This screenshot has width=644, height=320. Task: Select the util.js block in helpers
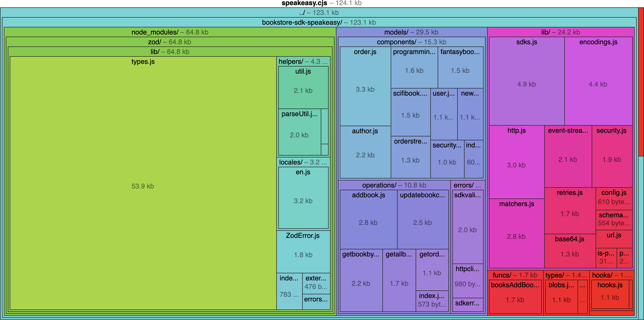(x=303, y=88)
